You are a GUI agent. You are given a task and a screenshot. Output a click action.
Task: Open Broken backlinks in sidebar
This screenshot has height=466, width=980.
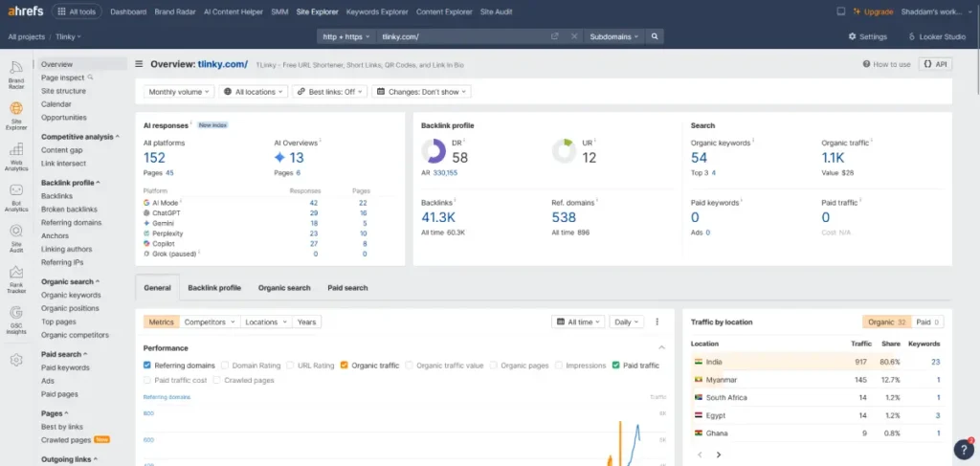tap(69, 210)
